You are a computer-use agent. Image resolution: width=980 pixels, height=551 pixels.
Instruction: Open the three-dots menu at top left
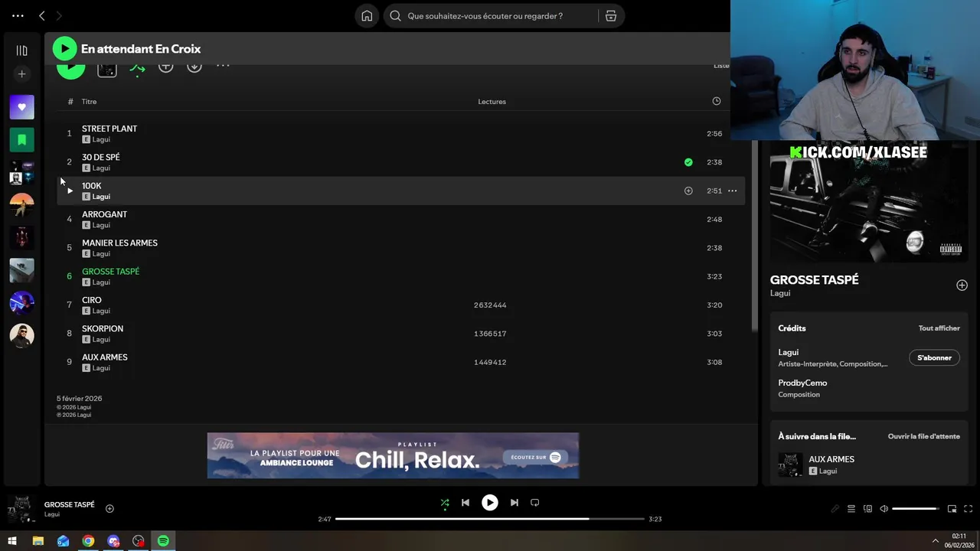pyautogui.click(x=18, y=15)
